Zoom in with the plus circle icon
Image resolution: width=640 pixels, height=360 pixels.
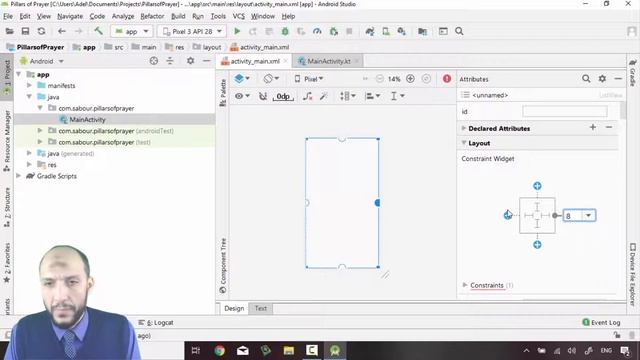(410, 79)
